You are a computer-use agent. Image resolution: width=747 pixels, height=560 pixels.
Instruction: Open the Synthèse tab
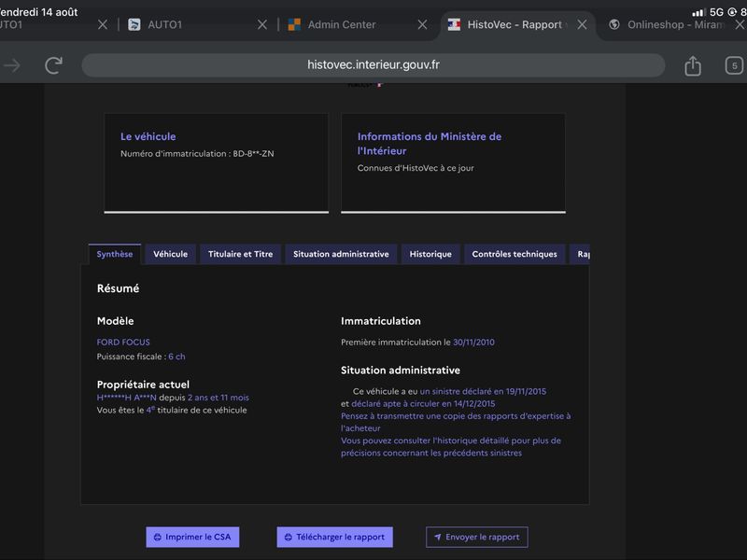pos(115,254)
